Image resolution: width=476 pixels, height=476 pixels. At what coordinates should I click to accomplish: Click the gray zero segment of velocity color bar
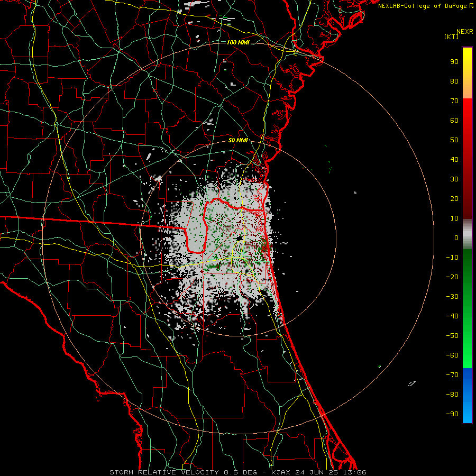tap(467, 234)
